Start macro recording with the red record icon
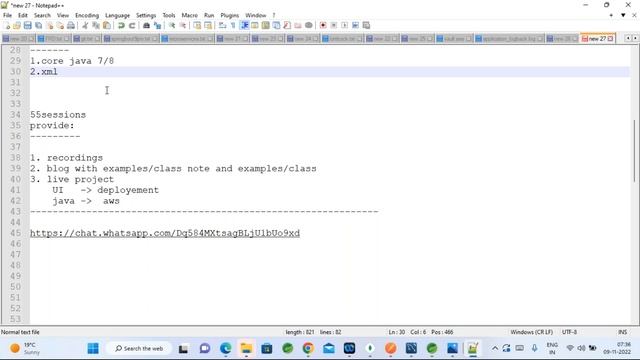This screenshot has height=360, width=640. [x=323, y=26]
